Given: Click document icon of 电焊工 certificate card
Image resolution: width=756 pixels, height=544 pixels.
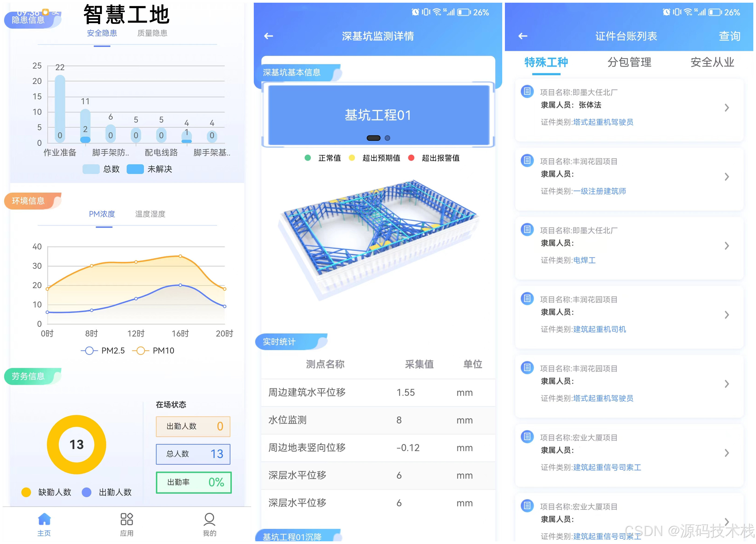Looking at the screenshot, I should click(x=527, y=229).
